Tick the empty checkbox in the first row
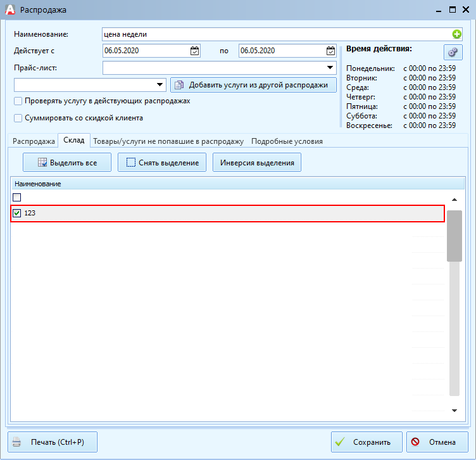Screen dimensions: 476x460 click(16, 198)
